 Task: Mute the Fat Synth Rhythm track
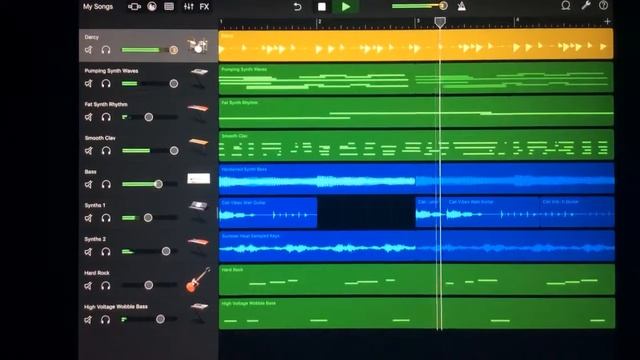pos(89,118)
